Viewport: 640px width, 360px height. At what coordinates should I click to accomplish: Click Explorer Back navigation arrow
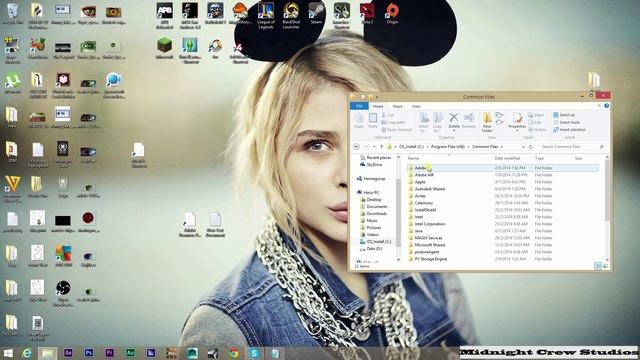coord(356,147)
